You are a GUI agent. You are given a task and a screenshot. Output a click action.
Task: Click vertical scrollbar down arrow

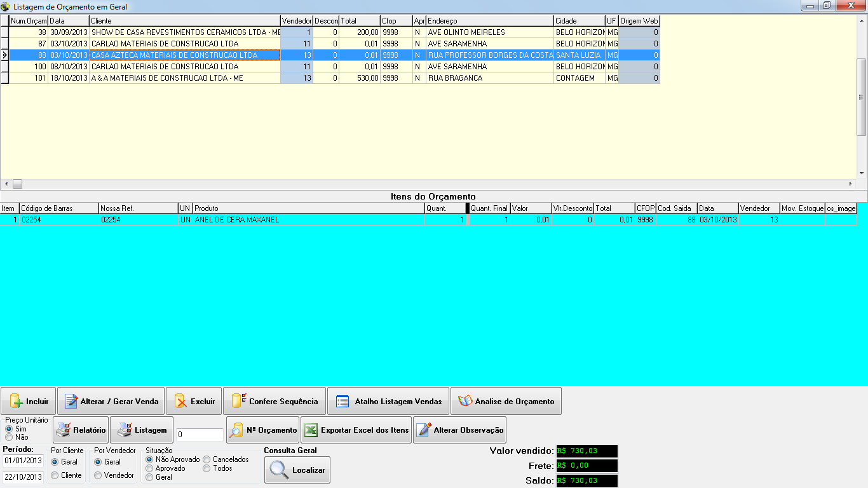(862, 173)
